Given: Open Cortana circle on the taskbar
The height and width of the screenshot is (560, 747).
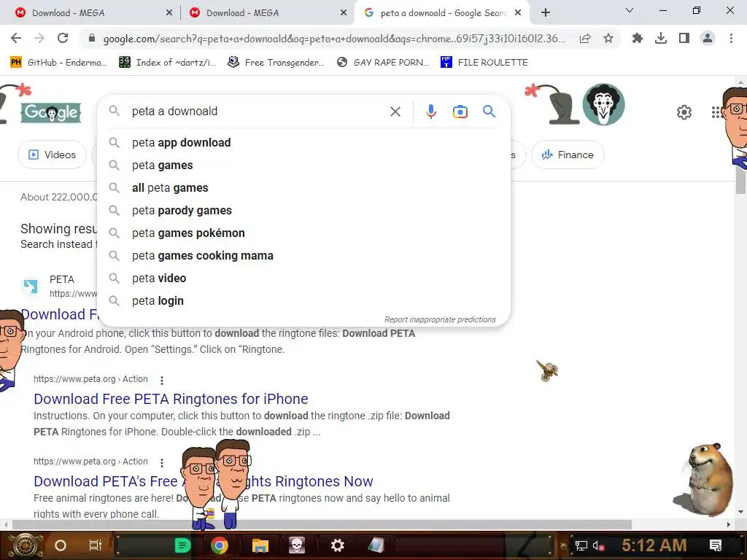Looking at the screenshot, I should [x=60, y=545].
